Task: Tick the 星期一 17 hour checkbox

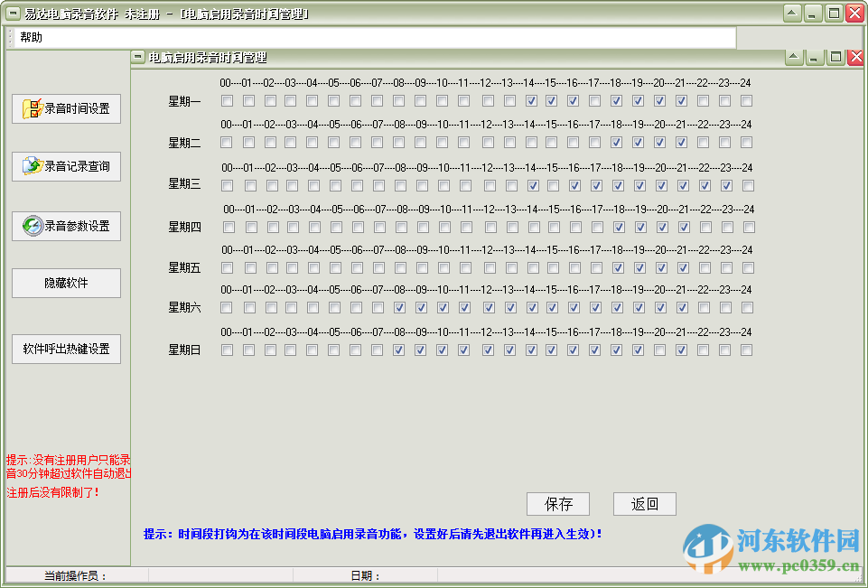Action: tap(594, 101)
